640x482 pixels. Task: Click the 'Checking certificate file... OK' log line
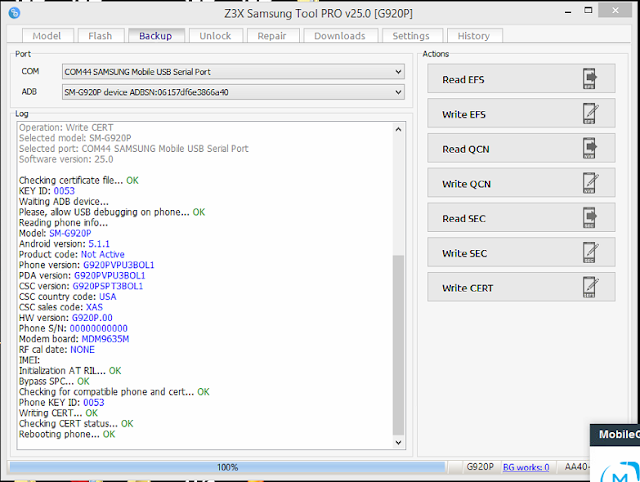(79, 180)
